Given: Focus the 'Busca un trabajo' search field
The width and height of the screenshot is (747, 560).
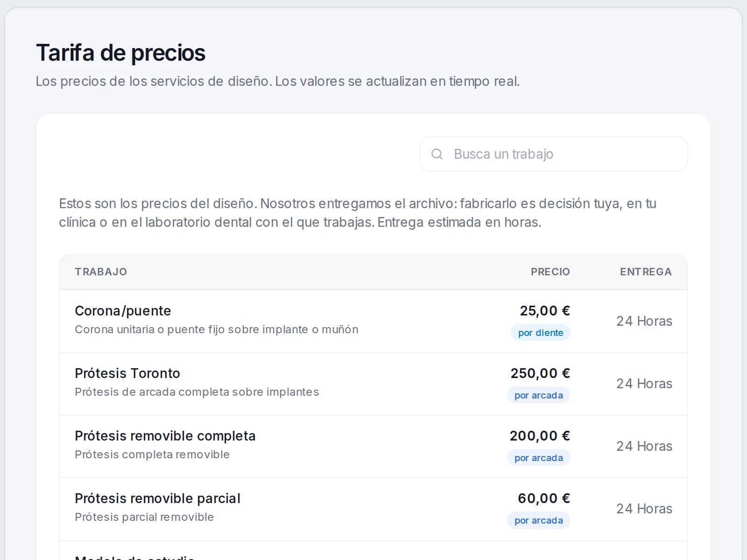Looking at the screenshot, I should coord(553,154).
